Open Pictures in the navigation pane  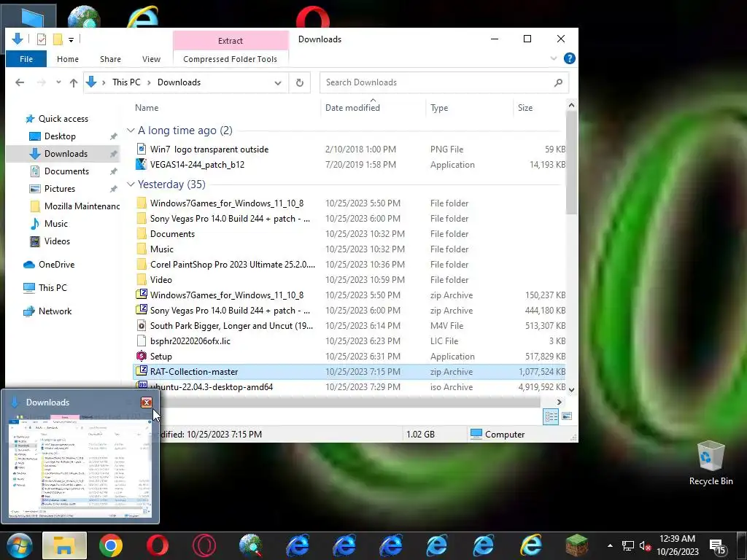click(60, 189)
